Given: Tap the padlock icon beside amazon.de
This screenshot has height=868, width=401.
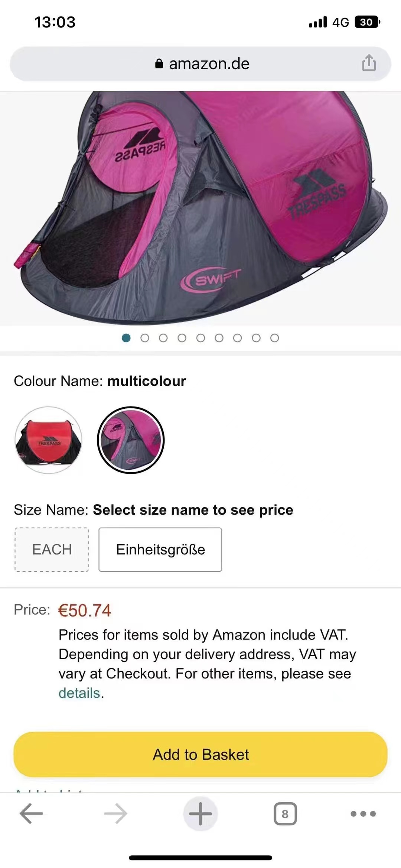Looking at the screenshot, I should [159, 64].
